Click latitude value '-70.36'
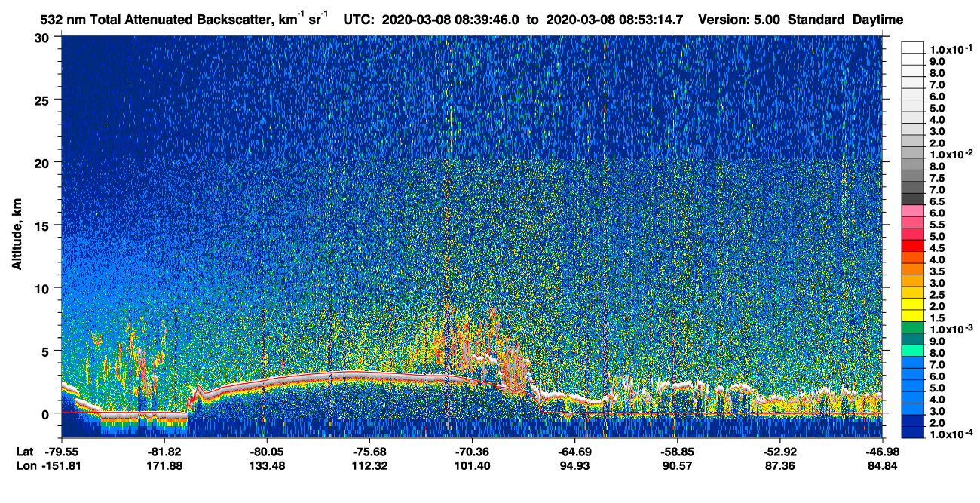980x503 pixels. pyautogui.click(x=472, y=452)
